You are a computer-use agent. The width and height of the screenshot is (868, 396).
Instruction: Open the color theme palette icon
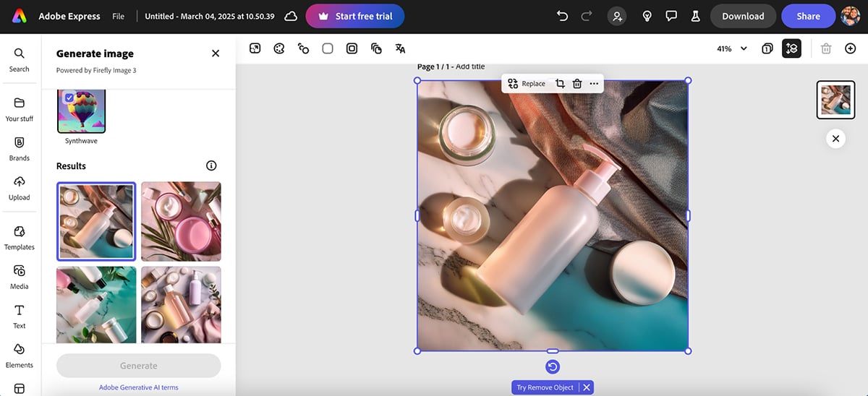tap(279, 48)
